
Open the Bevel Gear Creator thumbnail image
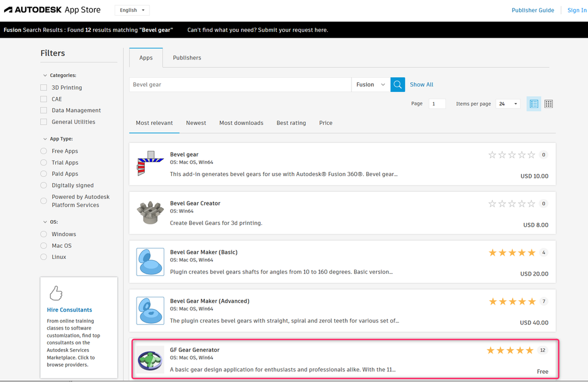[150, 212]
